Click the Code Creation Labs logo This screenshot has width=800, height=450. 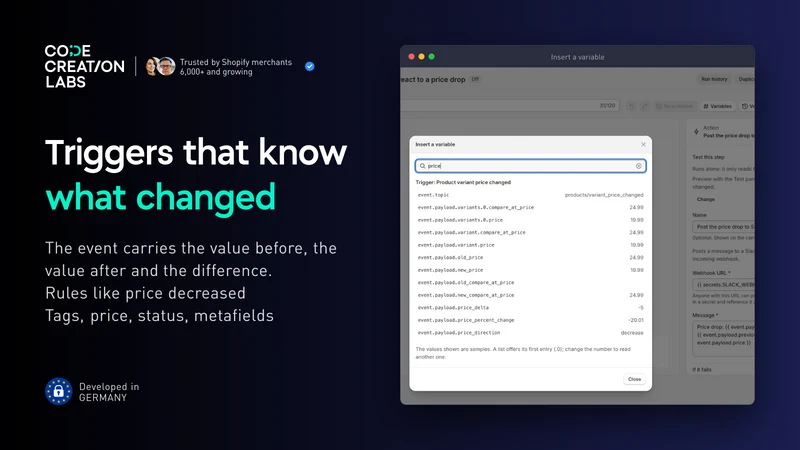(84, 66)
